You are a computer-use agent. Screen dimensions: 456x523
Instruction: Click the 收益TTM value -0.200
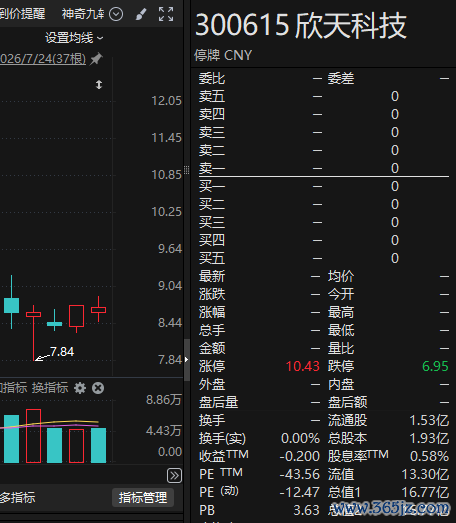click(x=300, y=456)
